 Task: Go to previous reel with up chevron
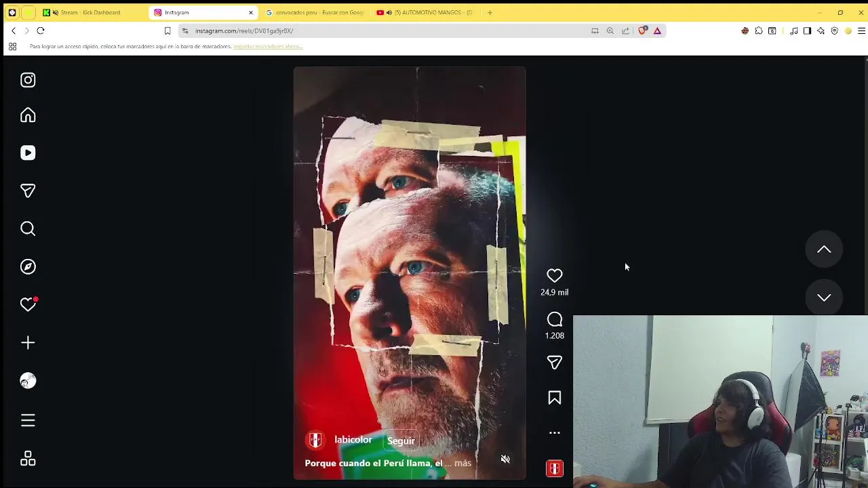(x=824, y=249)
